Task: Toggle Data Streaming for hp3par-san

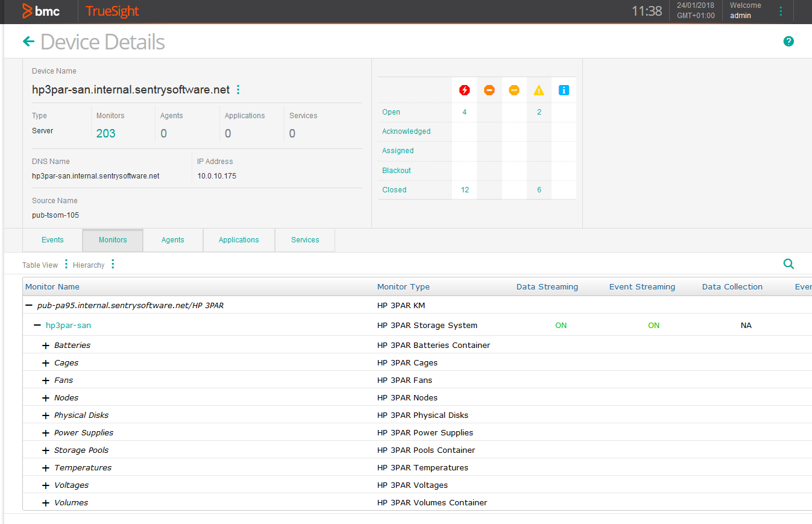Action: [561, 325]
